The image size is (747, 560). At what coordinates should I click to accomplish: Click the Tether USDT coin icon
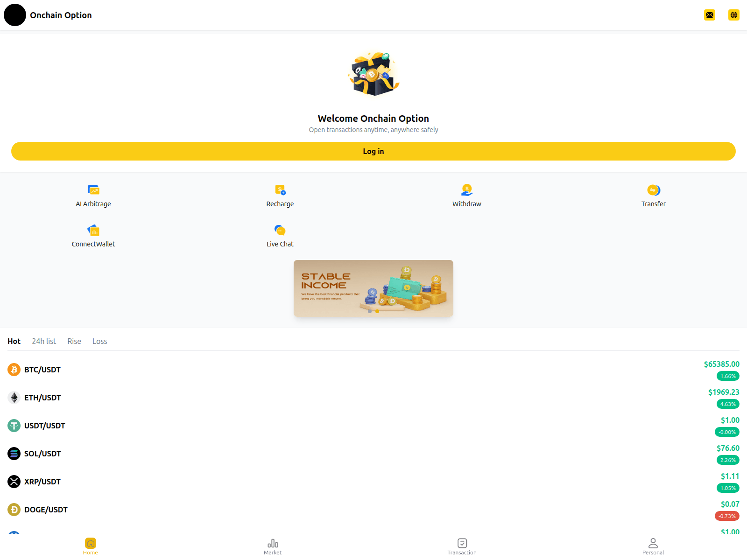(14, 426)
